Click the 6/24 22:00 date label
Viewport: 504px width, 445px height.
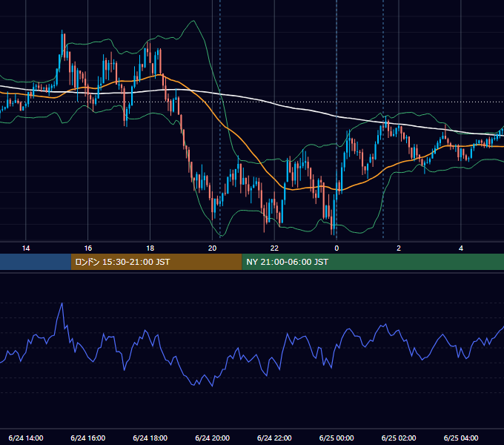pos(274,438)
